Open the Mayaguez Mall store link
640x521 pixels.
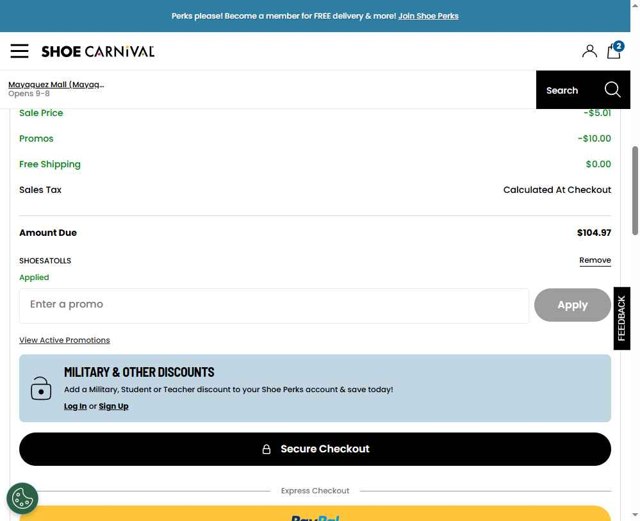click(x=56, y=85)
